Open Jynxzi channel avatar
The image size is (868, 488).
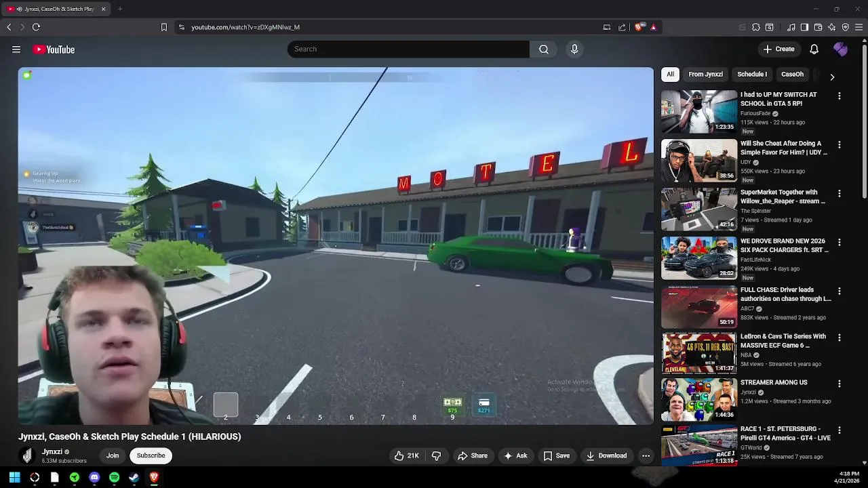[x=27, y=455]
